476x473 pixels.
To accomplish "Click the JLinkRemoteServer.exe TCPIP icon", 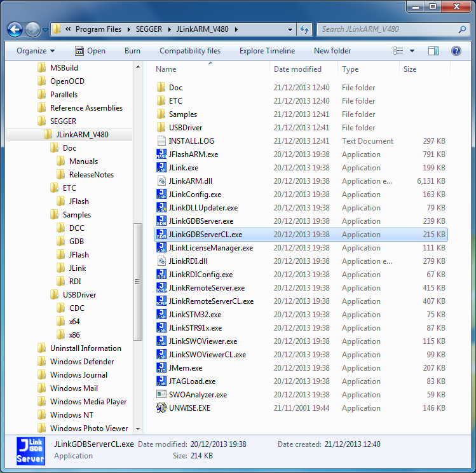I will point(161,288).
